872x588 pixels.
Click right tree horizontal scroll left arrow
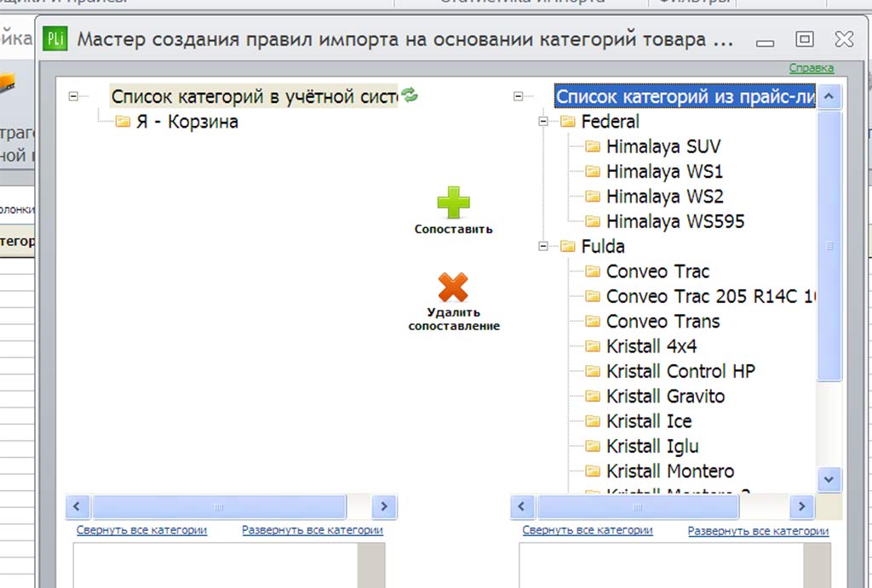point(522,506)
